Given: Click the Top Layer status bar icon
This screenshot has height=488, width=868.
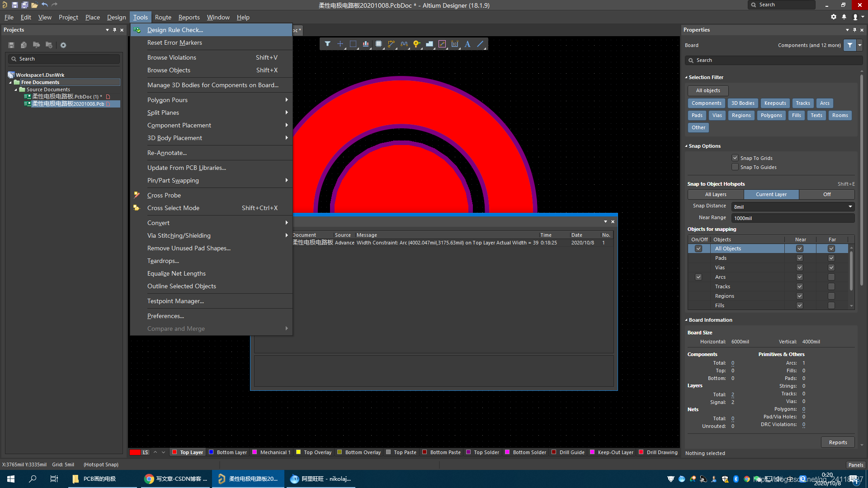Looking at the screenshot, I should [190, 452].
